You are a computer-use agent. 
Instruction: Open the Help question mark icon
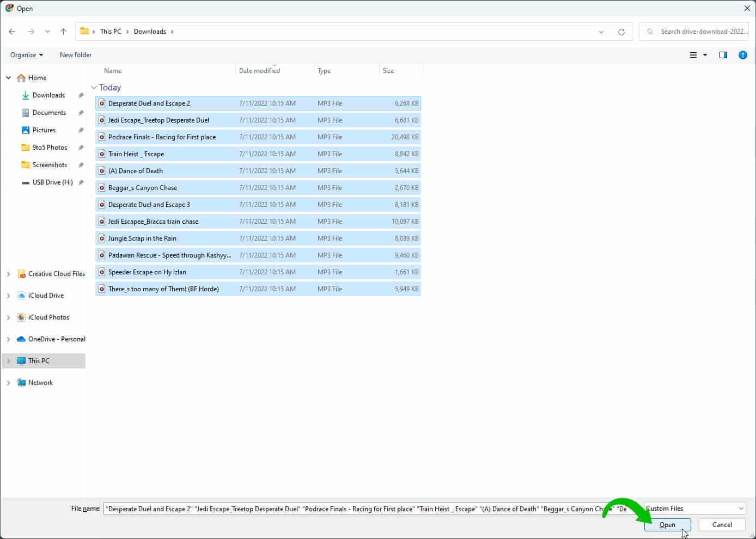(743, 54)
